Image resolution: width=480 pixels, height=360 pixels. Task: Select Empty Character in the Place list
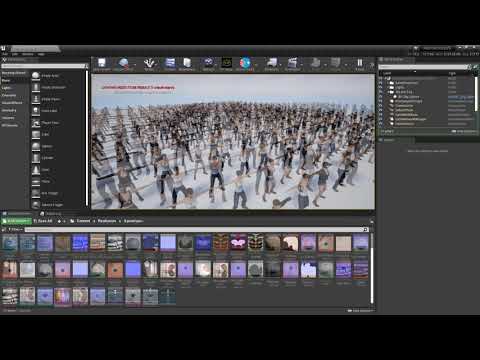[x=58, y=87]
